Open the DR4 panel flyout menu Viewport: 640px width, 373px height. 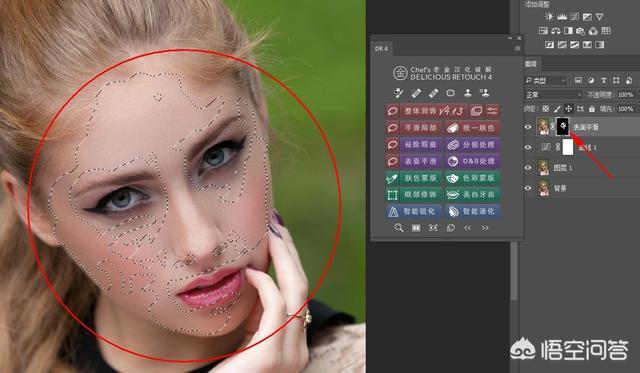[x=518, y=48]
